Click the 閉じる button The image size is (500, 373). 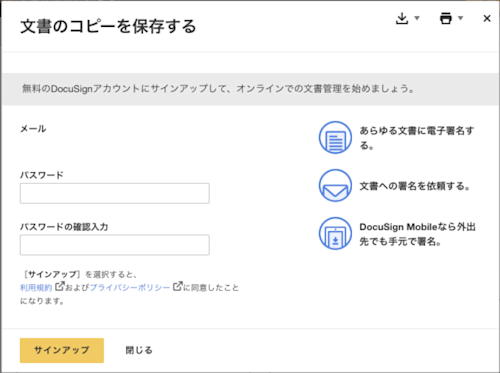click(x=139, y=350)
